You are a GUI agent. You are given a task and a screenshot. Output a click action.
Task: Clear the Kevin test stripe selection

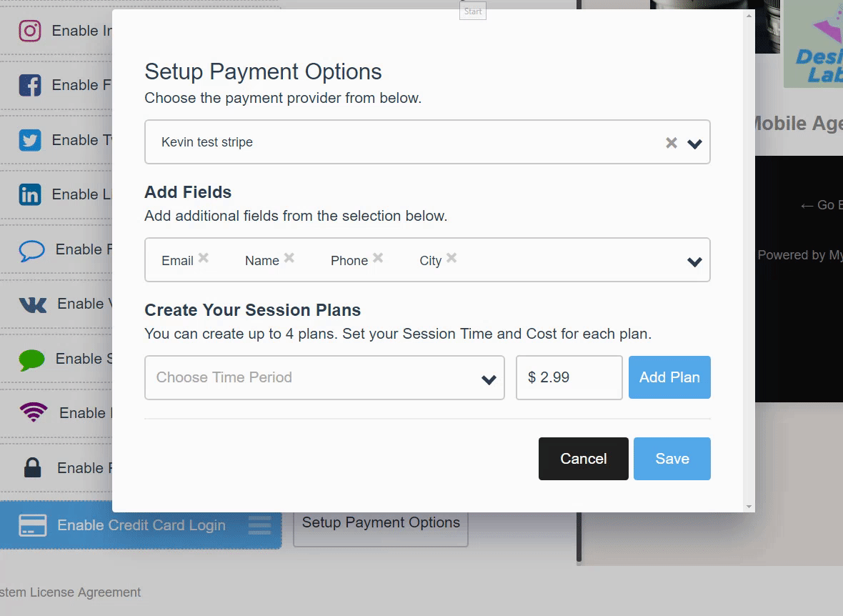point(672,143)
